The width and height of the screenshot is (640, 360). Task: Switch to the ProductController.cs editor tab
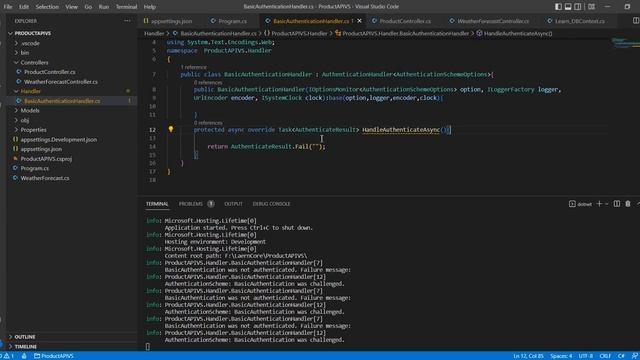click(401, 21)
